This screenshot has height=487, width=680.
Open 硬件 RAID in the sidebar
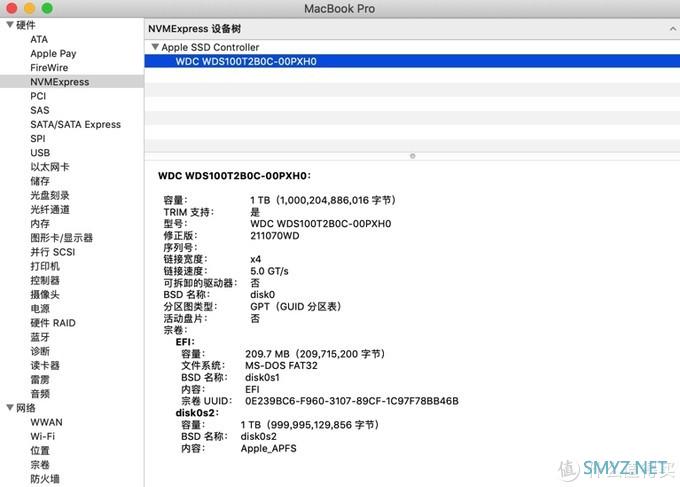[52, 323]
